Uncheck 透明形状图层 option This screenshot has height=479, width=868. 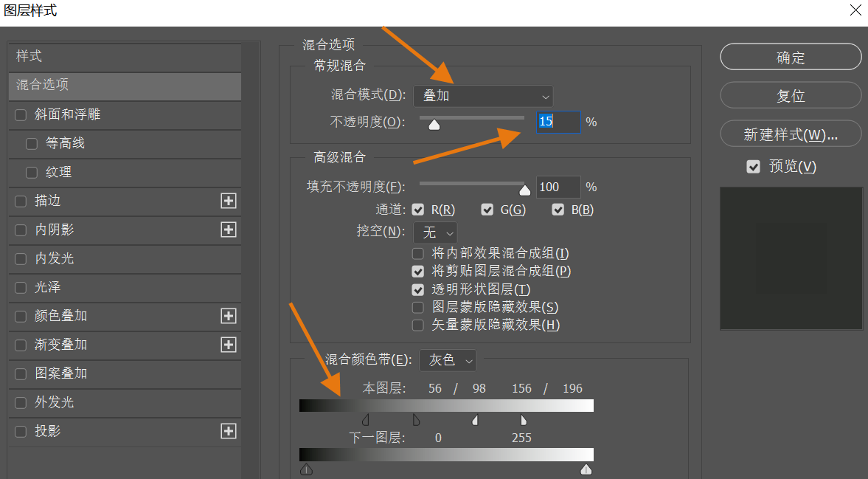[418, 289]
